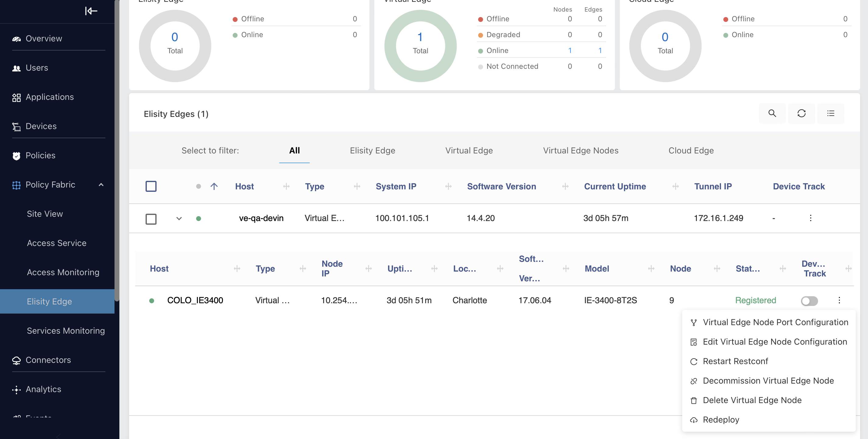Open Applications from the sidebar

(50, 97)
